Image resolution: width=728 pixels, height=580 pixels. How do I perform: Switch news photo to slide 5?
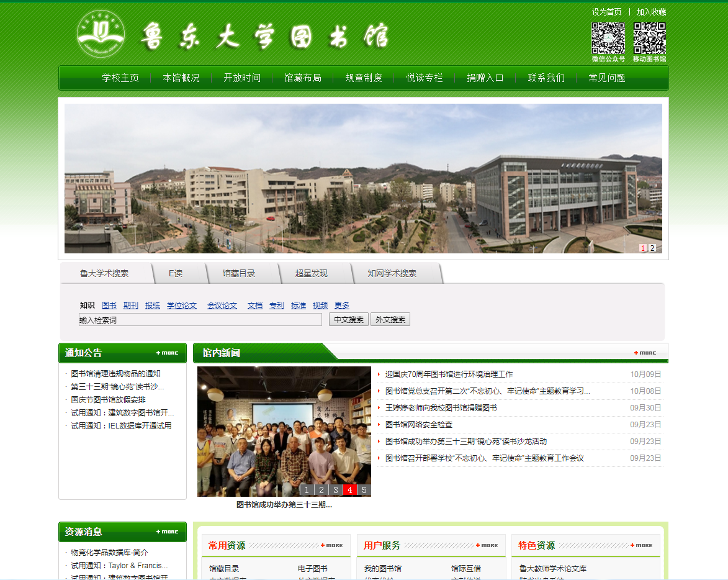pyautogui.click(x=364, y=490)
